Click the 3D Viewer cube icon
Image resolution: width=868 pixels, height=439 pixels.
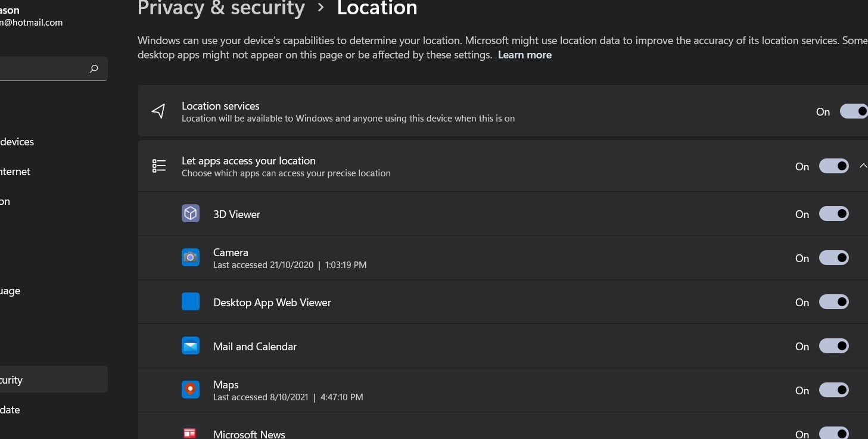(191, 214)
